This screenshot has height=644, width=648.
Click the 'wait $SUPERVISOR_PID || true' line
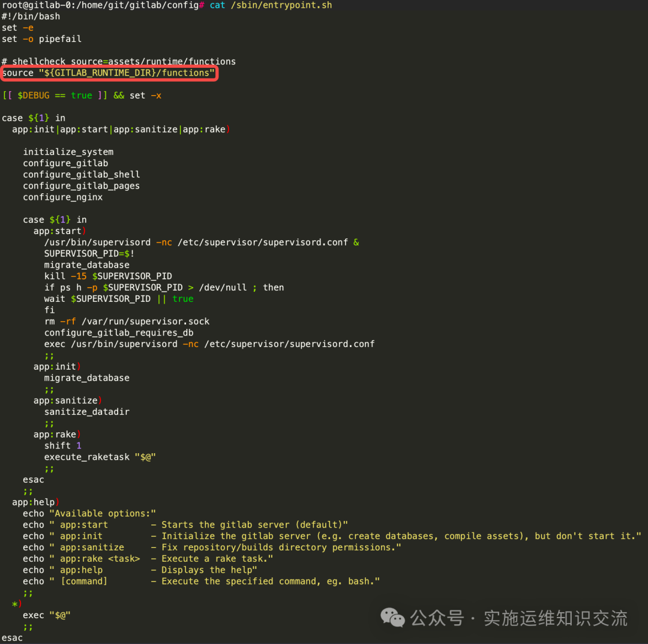coord(119,299)
